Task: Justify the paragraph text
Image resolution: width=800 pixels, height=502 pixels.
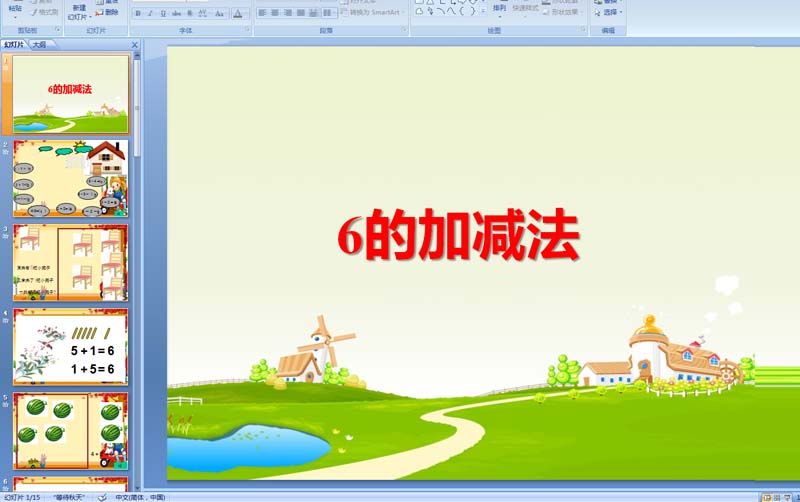Action: click(x=301, y=12)
